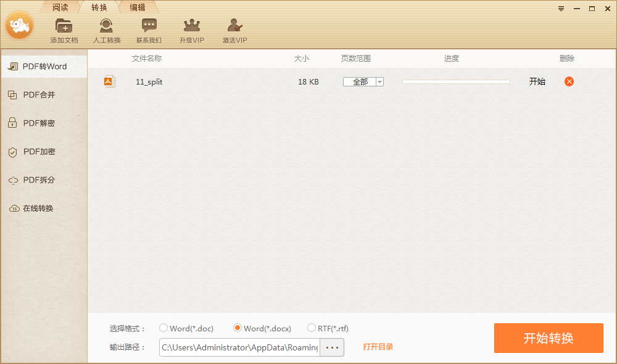Open output folder via 打开目录 link

click(378, 347)
